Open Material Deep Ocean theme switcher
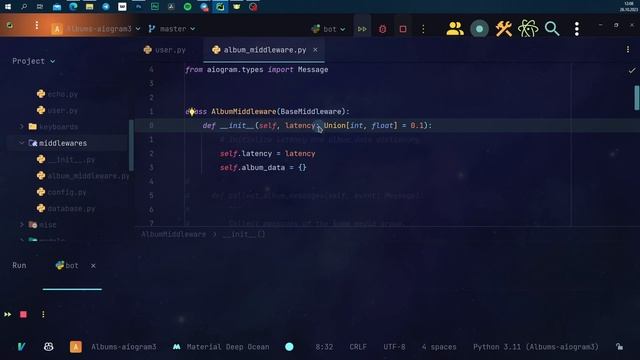Screen dimensions: 640x360 [x=221, y=347]
